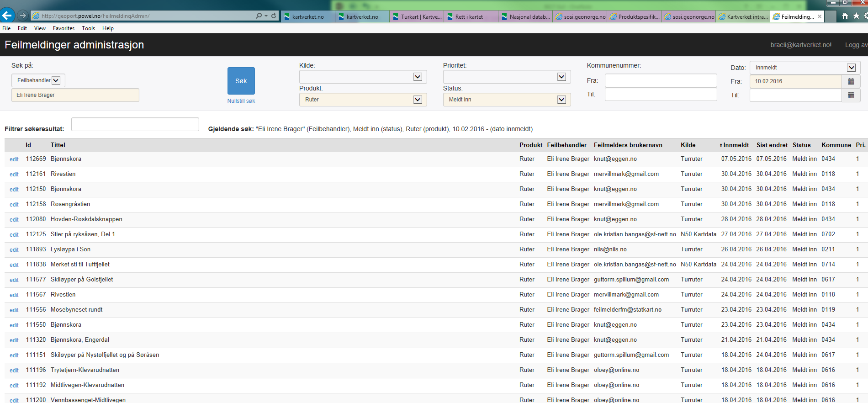Open the View menu
Screen dimensions: 868x403
(x=40, y=28)
